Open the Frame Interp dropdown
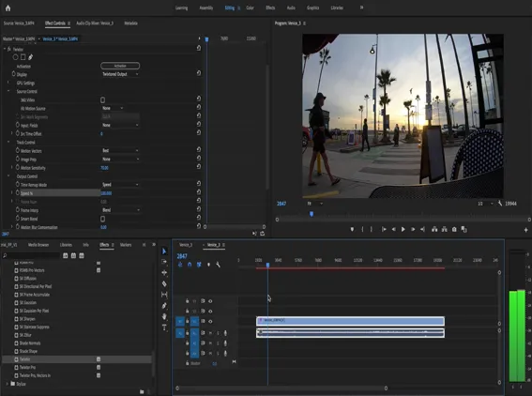 121,210
